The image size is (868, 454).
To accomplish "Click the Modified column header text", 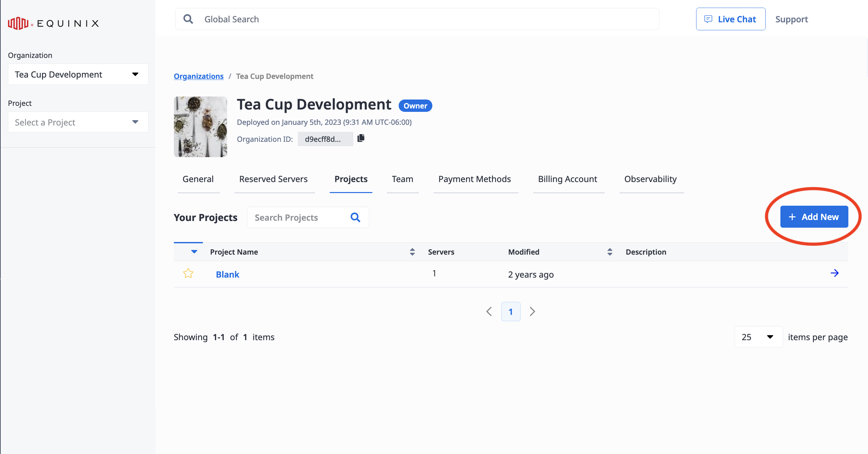I will pyautogui.click(x=524, y=252).
